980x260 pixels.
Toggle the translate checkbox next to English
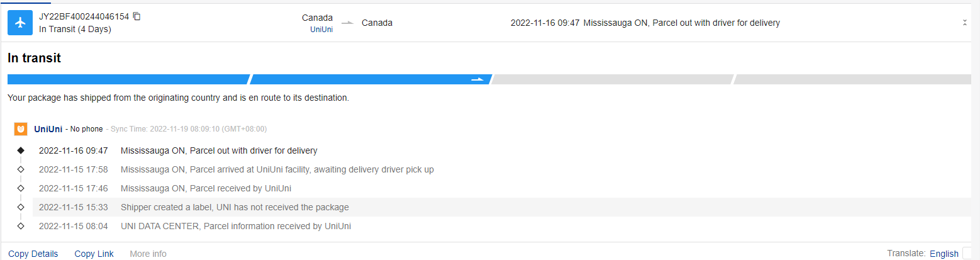pos(967,253)
